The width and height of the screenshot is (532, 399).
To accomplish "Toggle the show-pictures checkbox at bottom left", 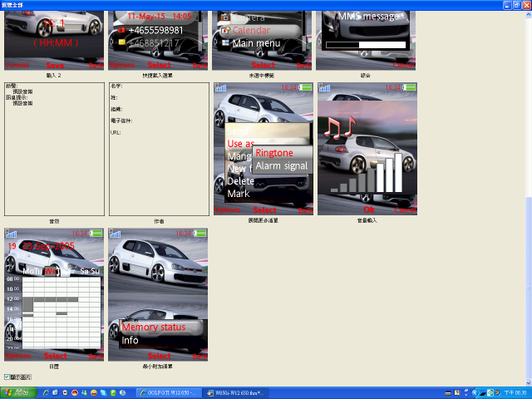I will click(x=7, y=377).
